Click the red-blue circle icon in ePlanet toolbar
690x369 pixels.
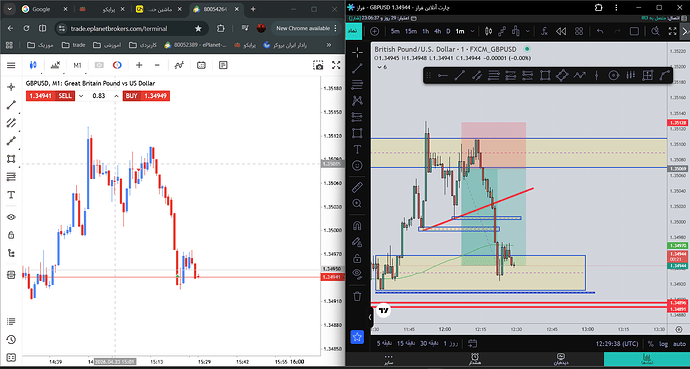point(117,65)
